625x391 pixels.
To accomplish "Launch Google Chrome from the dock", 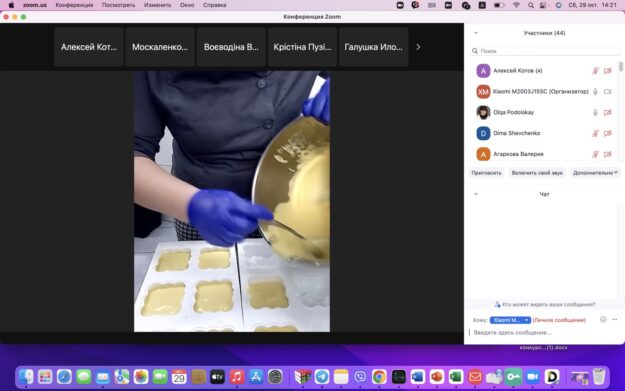I will point(379,377).
